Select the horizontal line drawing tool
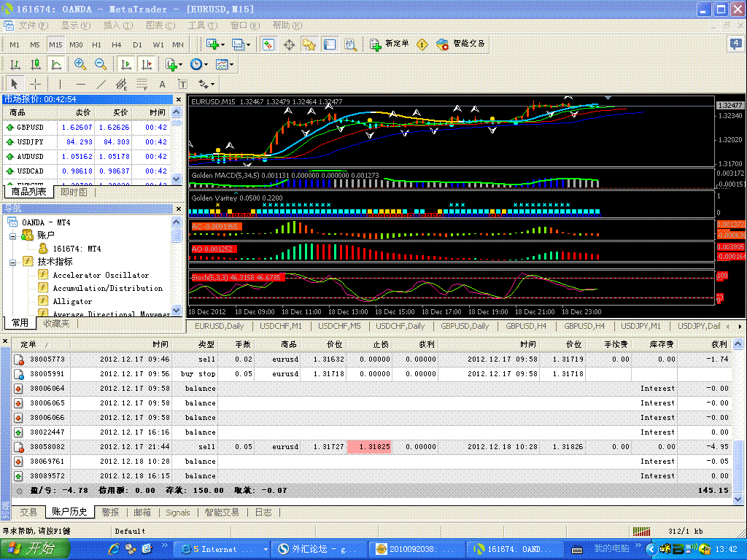 80,84
